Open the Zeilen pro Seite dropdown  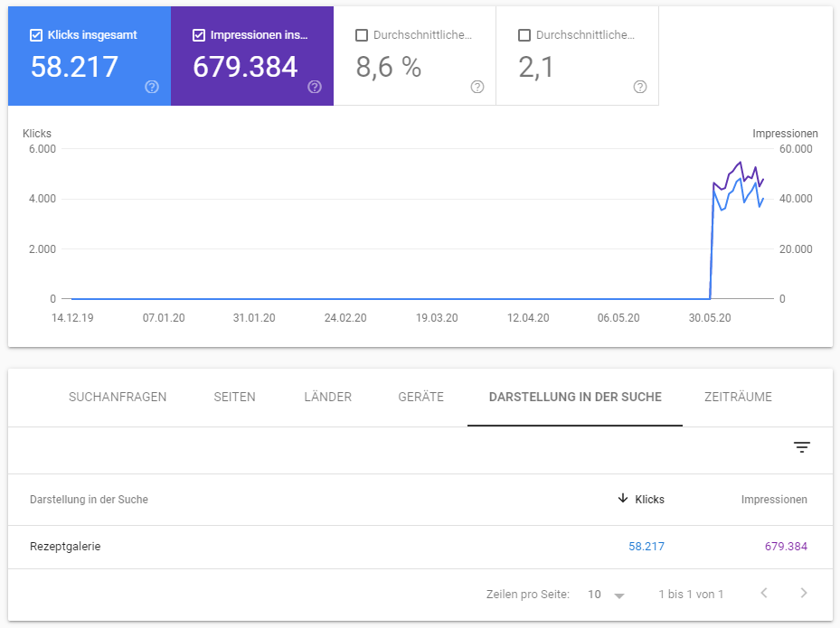(x=606, y=594)
